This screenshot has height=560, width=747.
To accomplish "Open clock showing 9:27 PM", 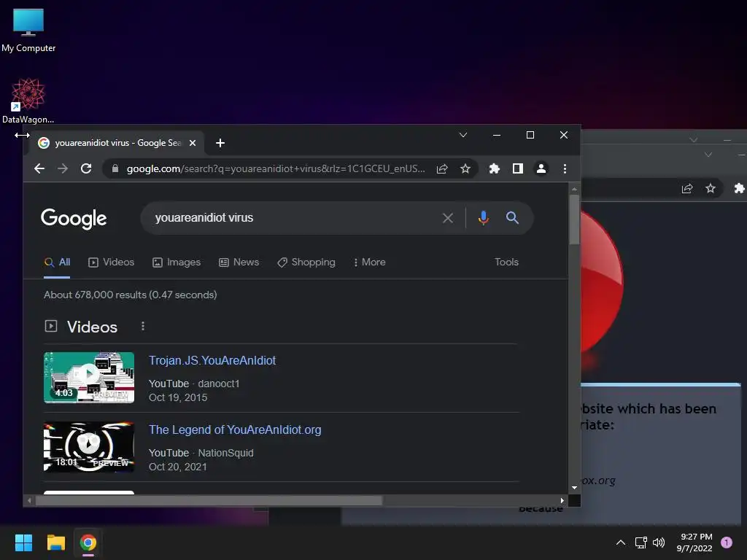I will (694, 542).
